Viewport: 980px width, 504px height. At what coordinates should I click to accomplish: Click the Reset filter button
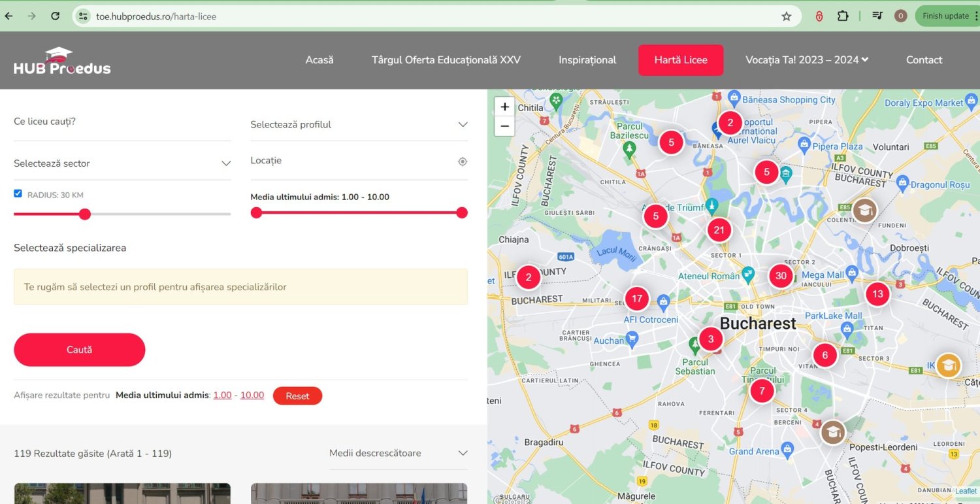click(297, 396)
